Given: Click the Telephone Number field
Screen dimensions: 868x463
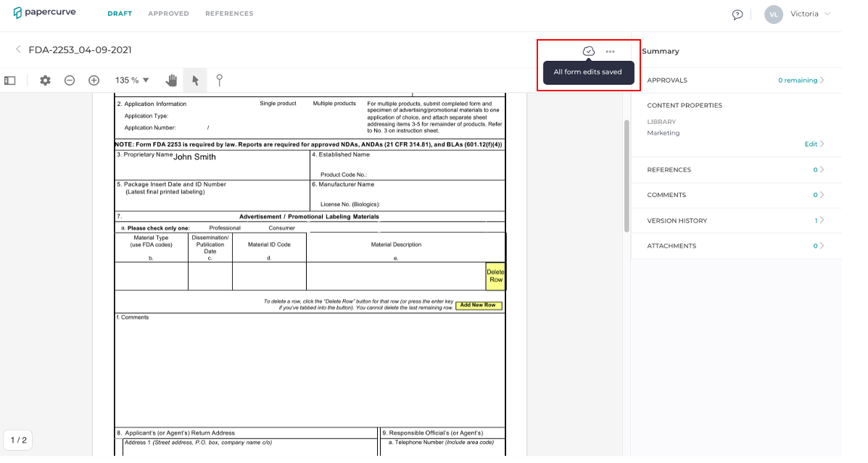Looking at the screenshot, I should click(x=443, y=448).
